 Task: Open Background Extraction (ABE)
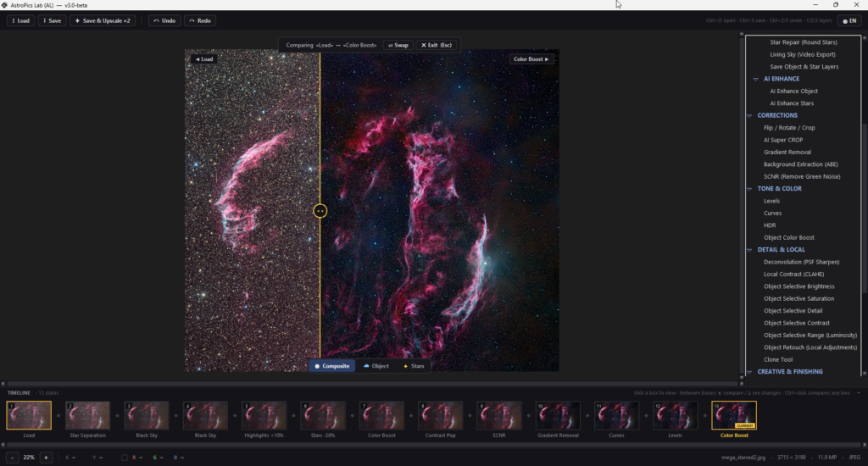pos(800,164)
